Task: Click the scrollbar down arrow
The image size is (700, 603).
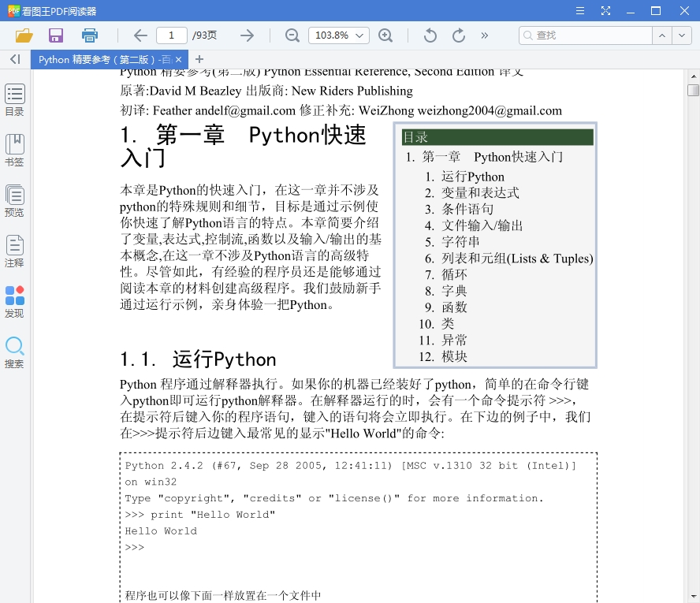Action: tap(694, 597)
